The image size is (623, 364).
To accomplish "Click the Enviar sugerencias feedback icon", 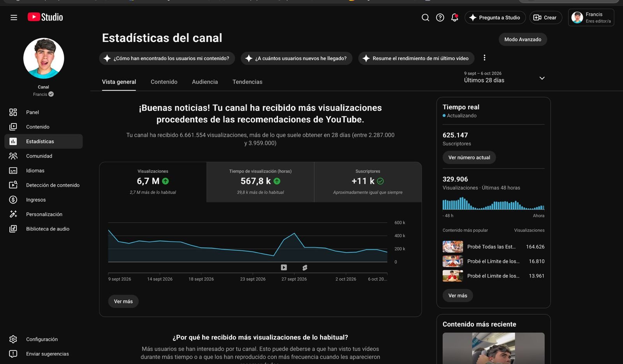I will pos(13,354).
